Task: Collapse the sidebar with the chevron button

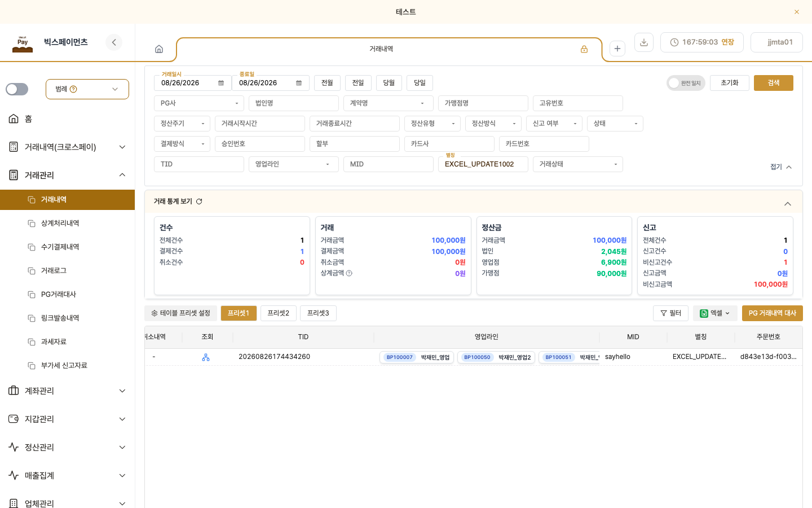Action: [x=114, y=42]
